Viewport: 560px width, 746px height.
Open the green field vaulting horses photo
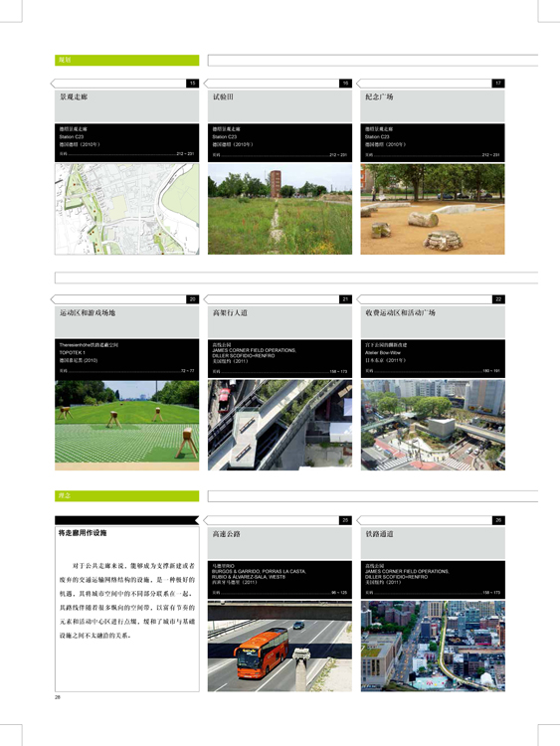[x=126, y=425]
